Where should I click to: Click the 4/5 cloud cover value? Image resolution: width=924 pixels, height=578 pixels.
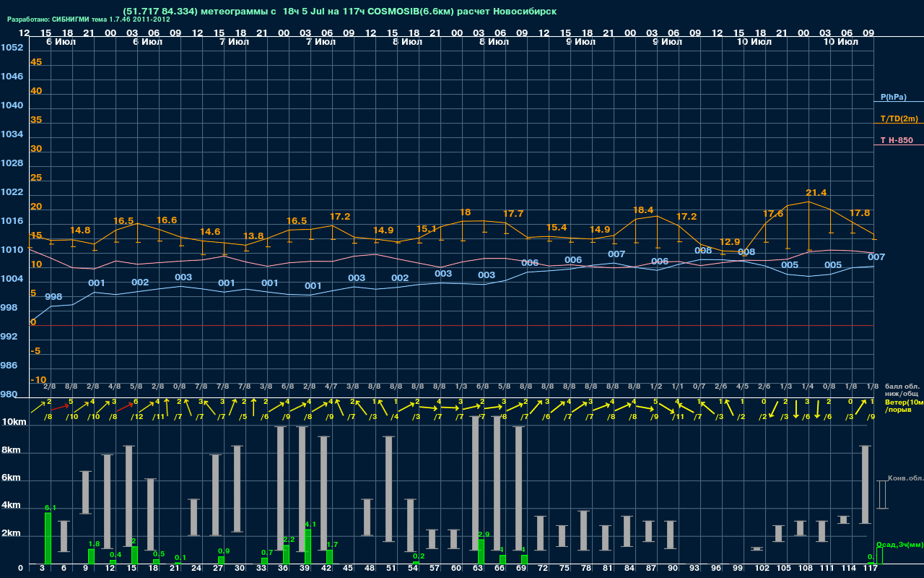click(741, 387)
